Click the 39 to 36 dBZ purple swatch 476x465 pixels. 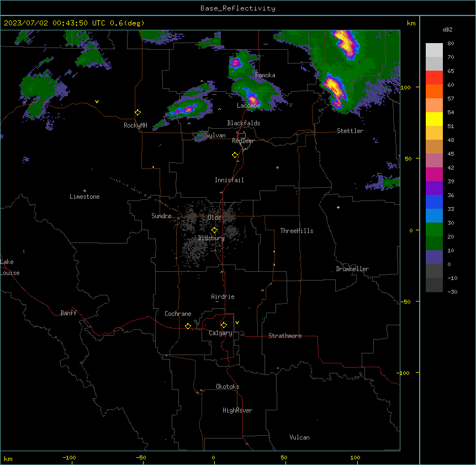click(x=434, y=188)
